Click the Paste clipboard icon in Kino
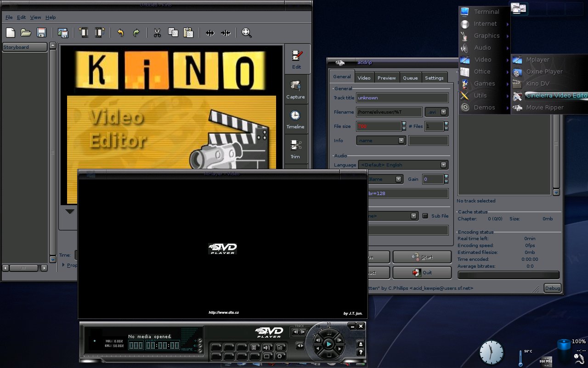Screen dimensions: 588x368 (188, 33)
